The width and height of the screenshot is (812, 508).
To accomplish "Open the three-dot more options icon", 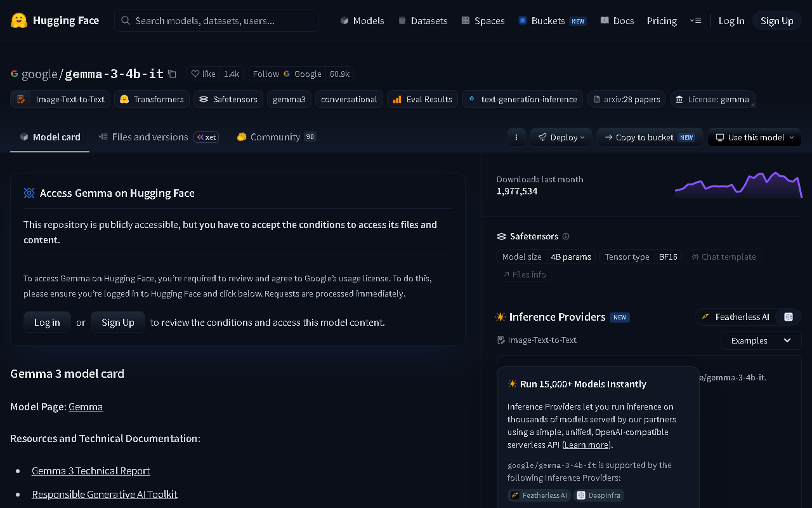I will point(516,137).
